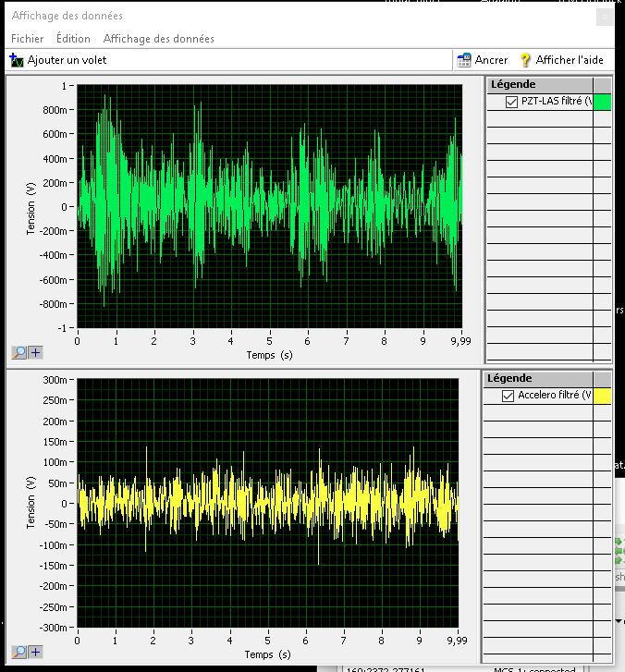Open the Affichage des données menu
The image size is (625, 672).
[x=158, y=39]
